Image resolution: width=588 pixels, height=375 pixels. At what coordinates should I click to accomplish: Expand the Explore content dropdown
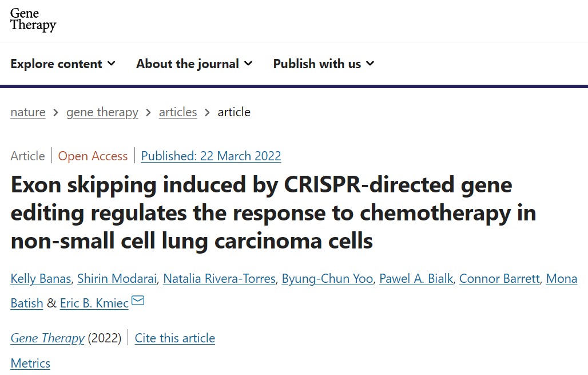coord(63,64)
